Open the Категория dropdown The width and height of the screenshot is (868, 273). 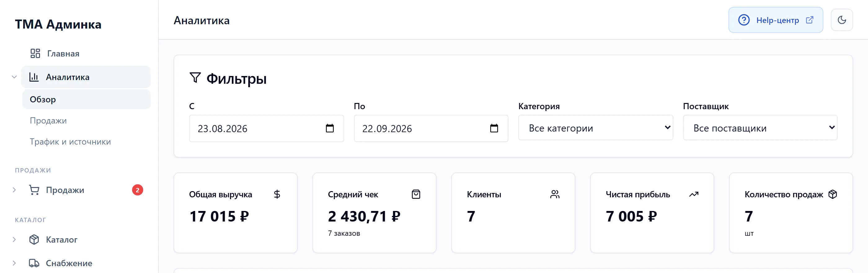coord(596,128)
